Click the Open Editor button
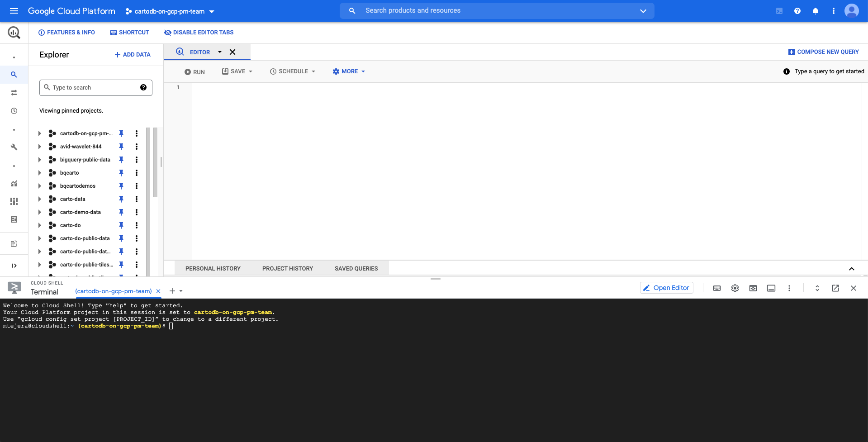 pos(666,288)
